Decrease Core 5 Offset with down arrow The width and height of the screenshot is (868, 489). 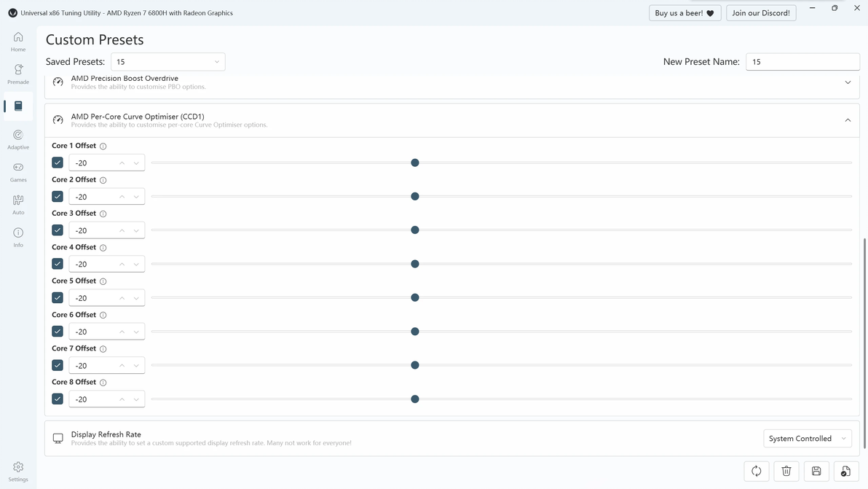pyautogui.click(x=136, y=298)
